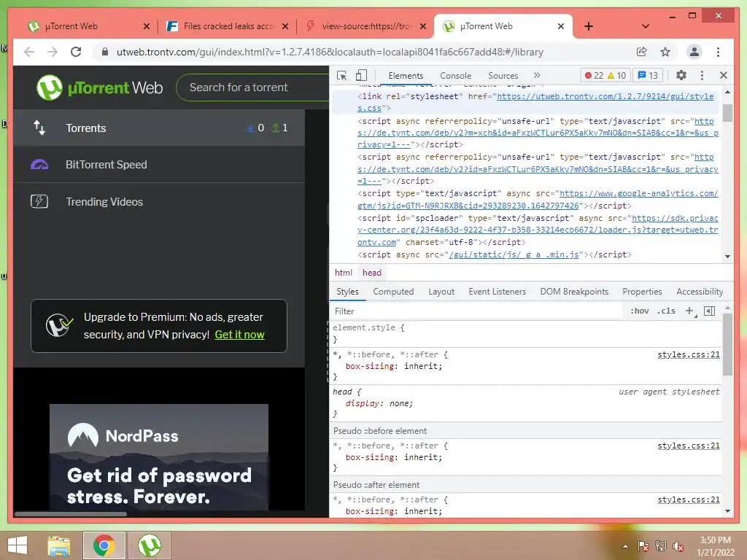Switch to the DOM Breakpoints tab
Image resolution: width=747 pixels, height=560 pixels.
tap(574, 292)
